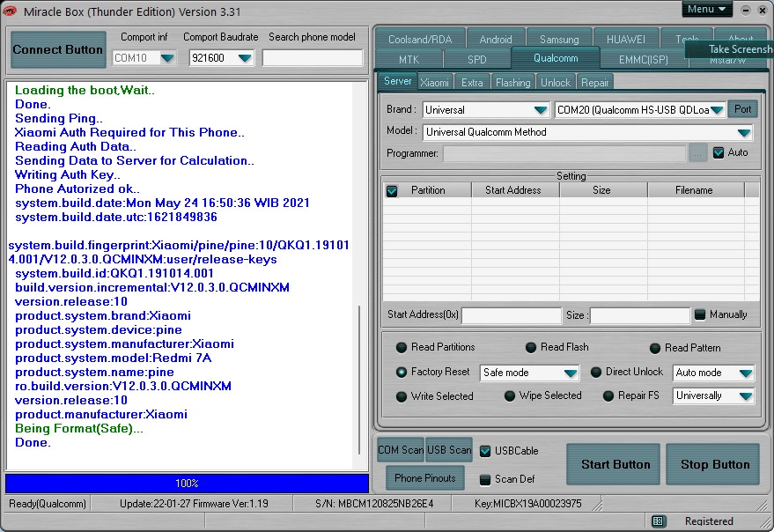
Task: Open the programmer browse ellipsis button
Action: [x=697, y=153]
